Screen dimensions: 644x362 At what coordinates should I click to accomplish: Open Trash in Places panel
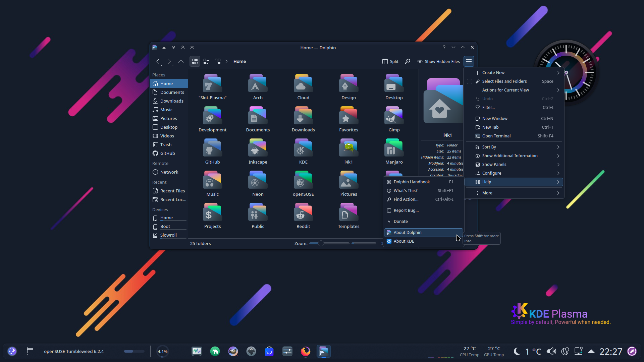pos(169,144)
